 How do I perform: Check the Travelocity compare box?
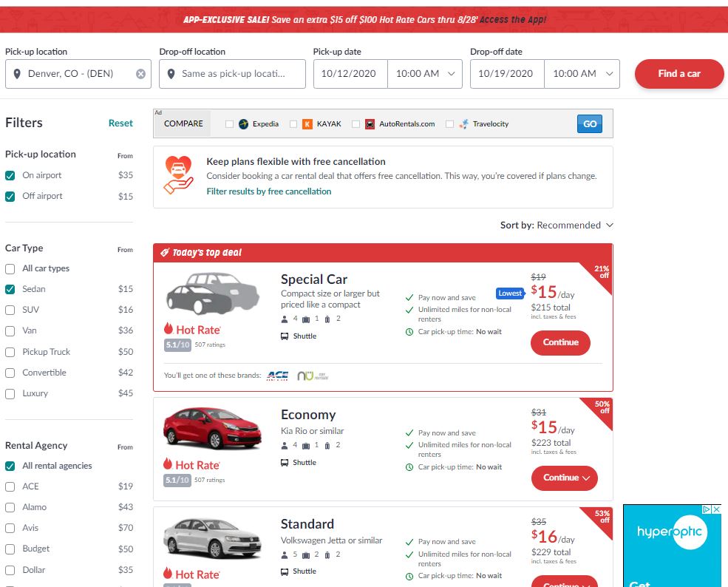pos(449,124)
